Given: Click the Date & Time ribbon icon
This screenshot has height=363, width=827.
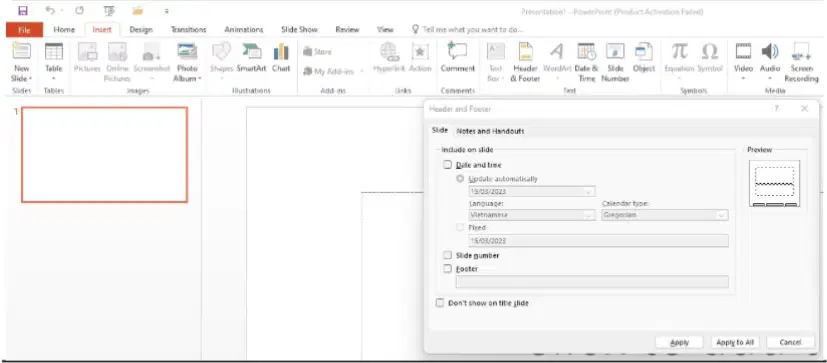Looking at the screenshot, I should (586, 62).
